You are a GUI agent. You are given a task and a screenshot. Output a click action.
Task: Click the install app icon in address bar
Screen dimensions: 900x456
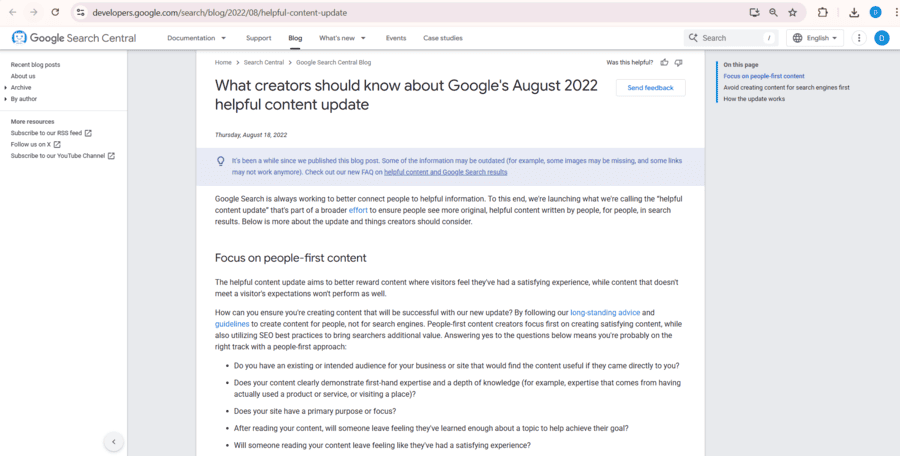coord(754,12)
